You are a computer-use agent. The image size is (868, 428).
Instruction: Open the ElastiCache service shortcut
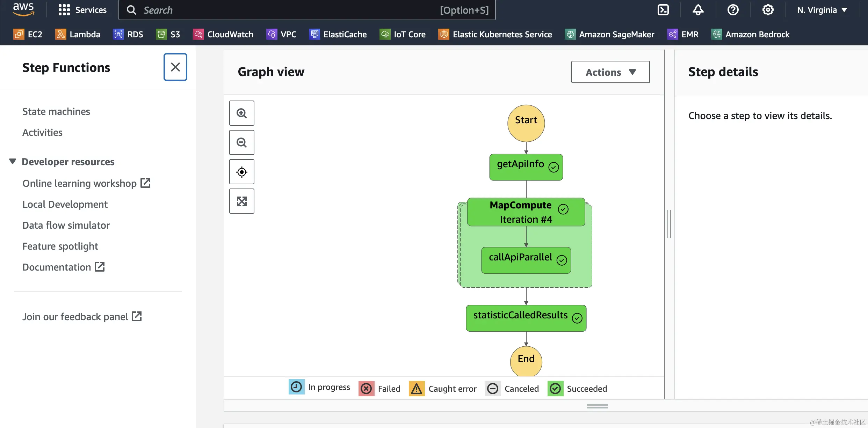(338, 34)
